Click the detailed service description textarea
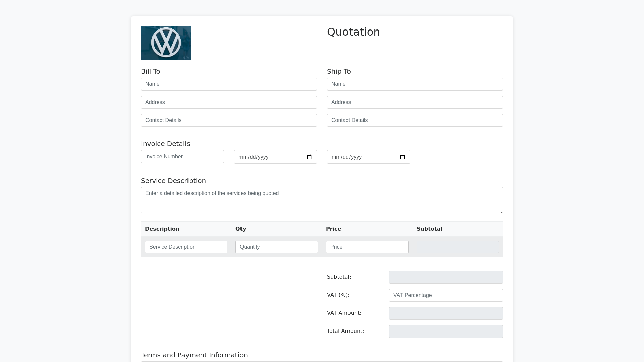The width and height of the screenshot is (644, 362). [321, 200]
